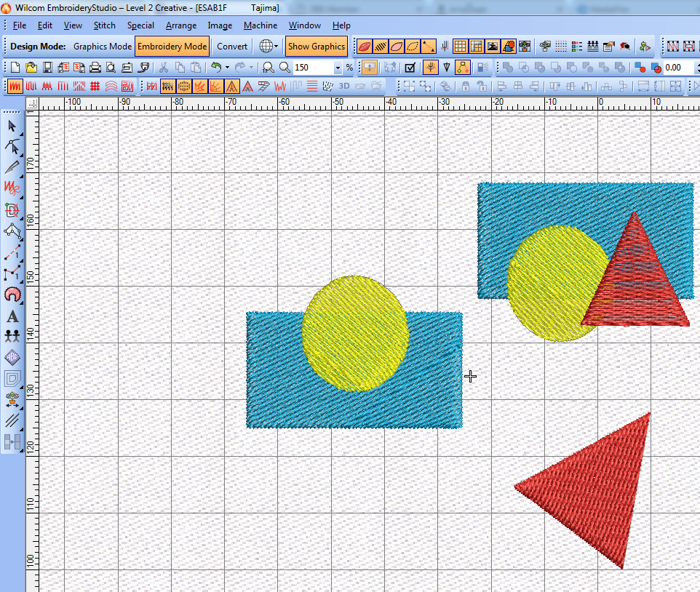Click the Show Graphics button
The width and height of the screenshot is (700, 592).
click(316, 47)
